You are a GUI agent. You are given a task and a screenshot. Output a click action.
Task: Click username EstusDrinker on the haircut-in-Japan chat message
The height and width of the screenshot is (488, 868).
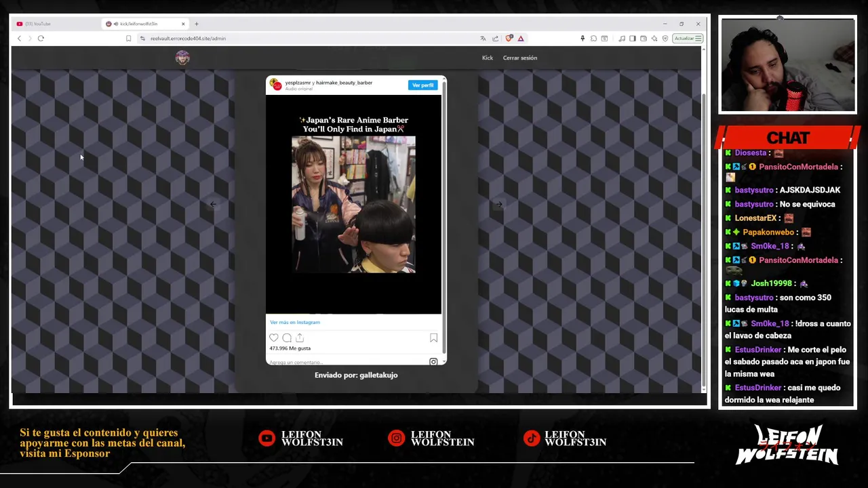758,350
